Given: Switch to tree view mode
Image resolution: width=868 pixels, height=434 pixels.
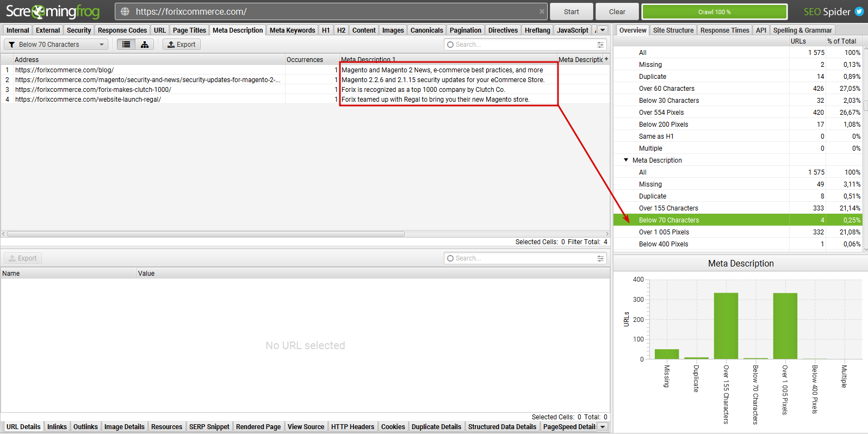Looking at the screenshot, I should pyautogui.click(x=145, y=45).
